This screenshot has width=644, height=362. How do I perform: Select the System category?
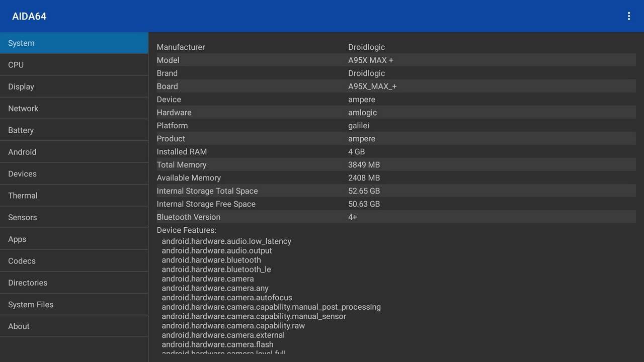click(74, 43)
